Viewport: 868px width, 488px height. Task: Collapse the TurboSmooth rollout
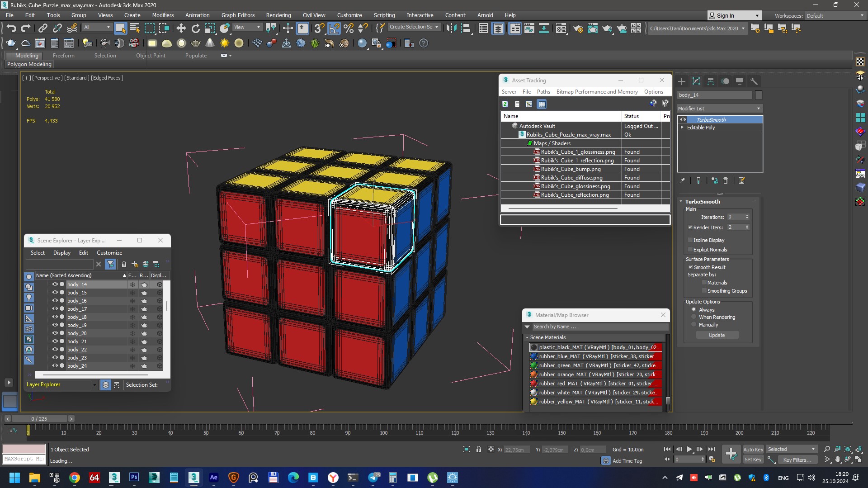681,202
